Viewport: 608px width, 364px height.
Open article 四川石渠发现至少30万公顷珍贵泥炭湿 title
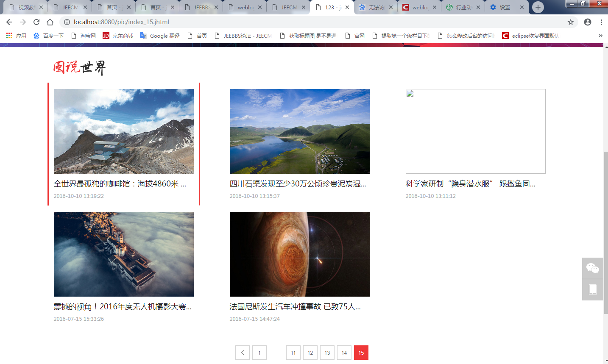298,184
